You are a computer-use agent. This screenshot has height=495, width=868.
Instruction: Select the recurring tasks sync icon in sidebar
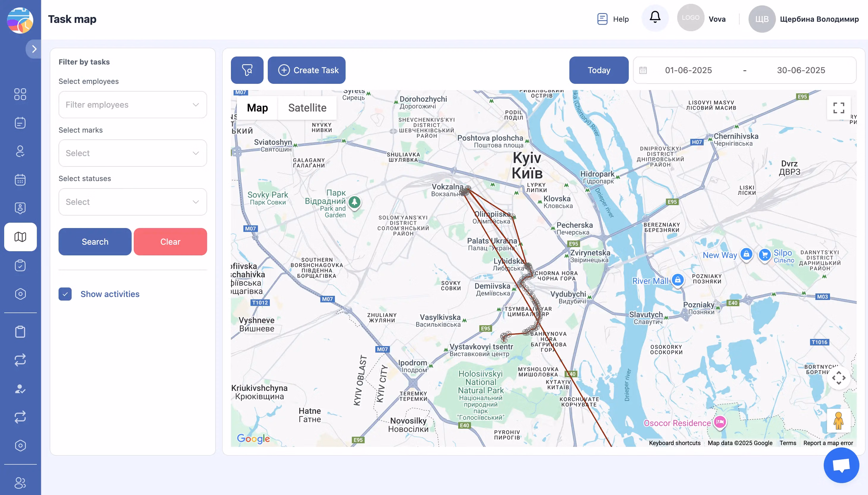coord(21,360)
